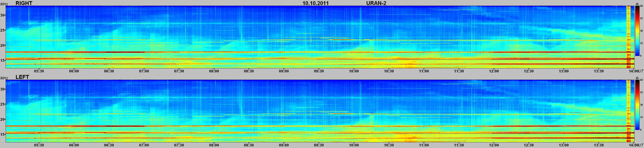Click the 45 value on RIGHT panel colorbar
This screenshot has height=148, width=644.
coord(641,18)
